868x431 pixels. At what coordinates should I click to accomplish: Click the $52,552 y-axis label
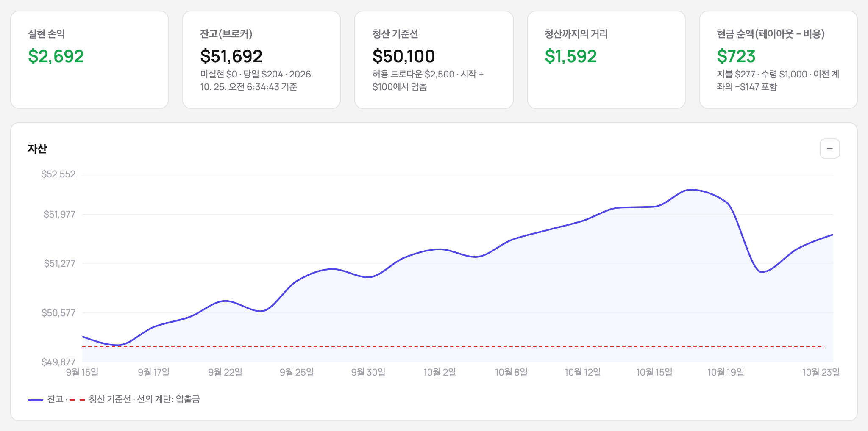(x=58, y=174)
